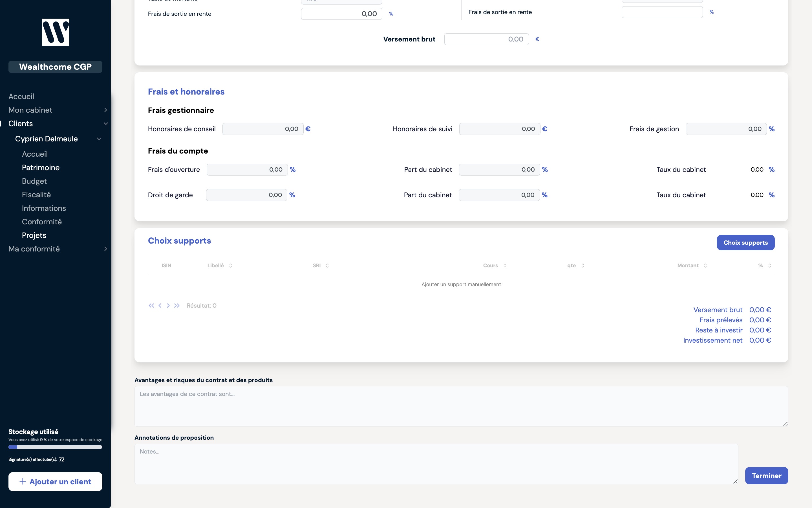
Task: Click the Annotations de proposition notes area
Action: pyautogui.click(x=436, y=464)
